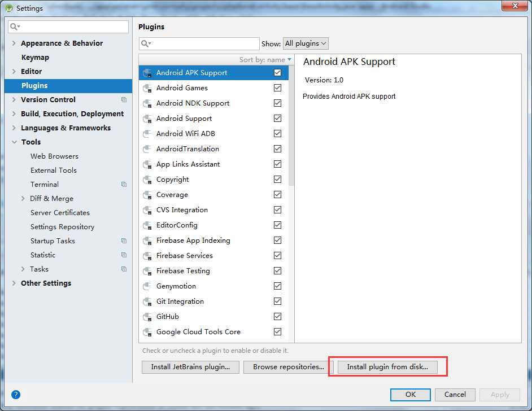Open the Sort by name menu

[x=265, y=60]
